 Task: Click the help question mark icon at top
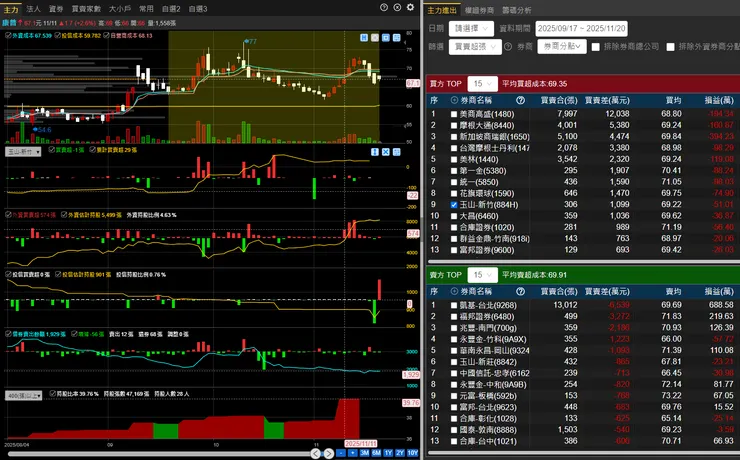coord(384,8)
